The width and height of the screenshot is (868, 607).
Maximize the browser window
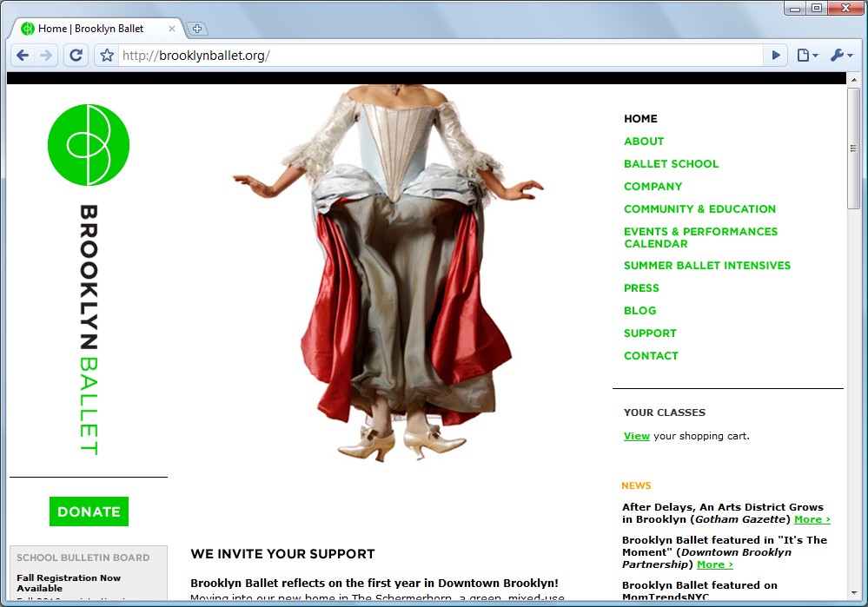pos(817,9)
